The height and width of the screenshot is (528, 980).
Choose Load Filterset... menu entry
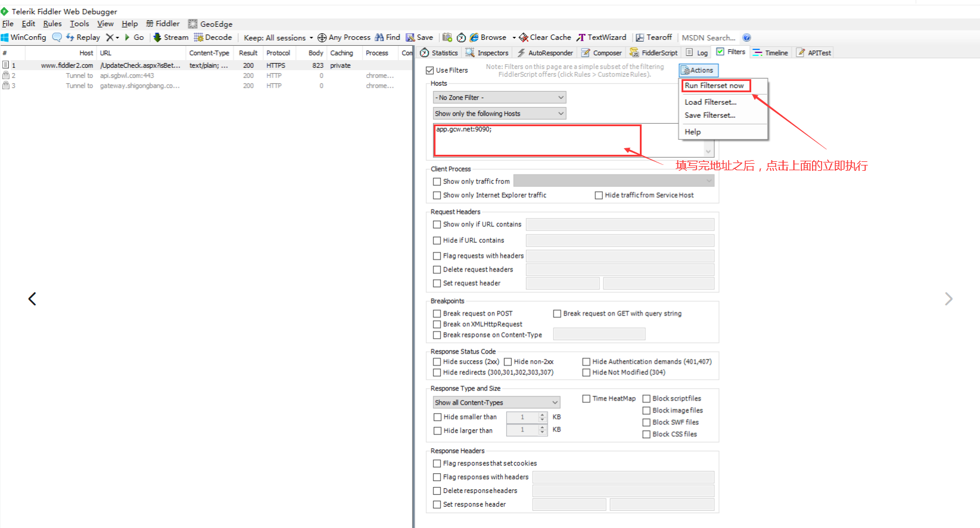click(711, 102)
